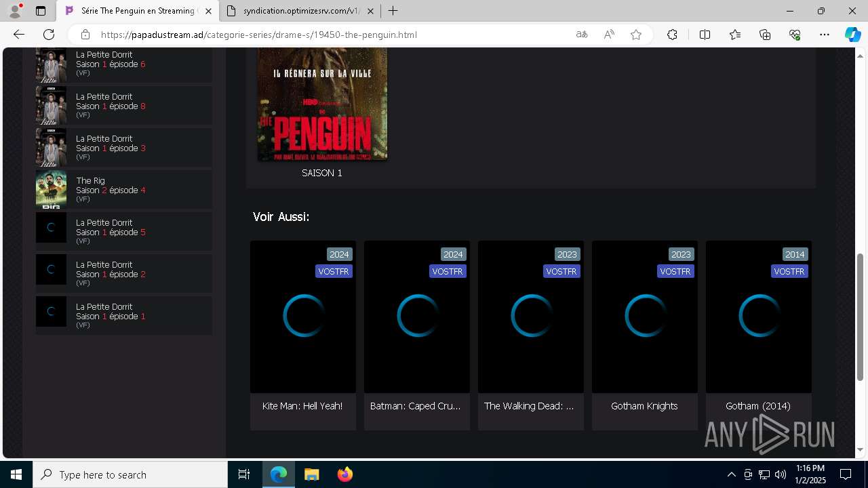Click the Gotham (2014) title text
The image size is (868, 488).
[758, 406]
